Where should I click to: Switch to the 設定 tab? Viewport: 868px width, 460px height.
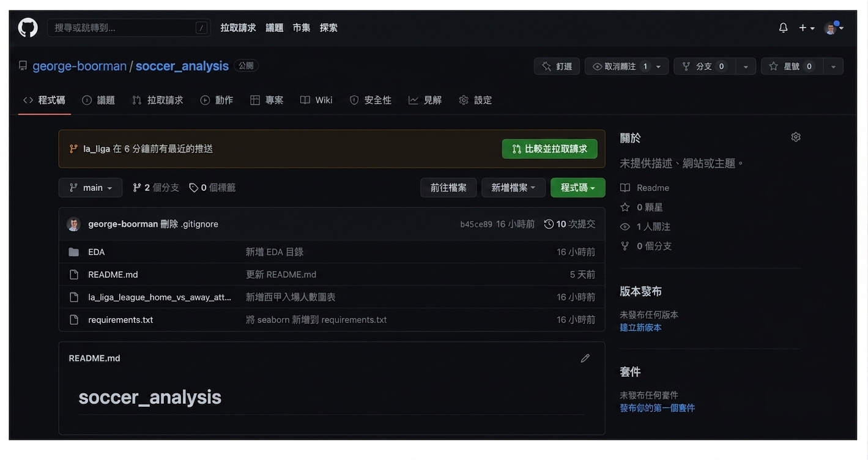475,100
